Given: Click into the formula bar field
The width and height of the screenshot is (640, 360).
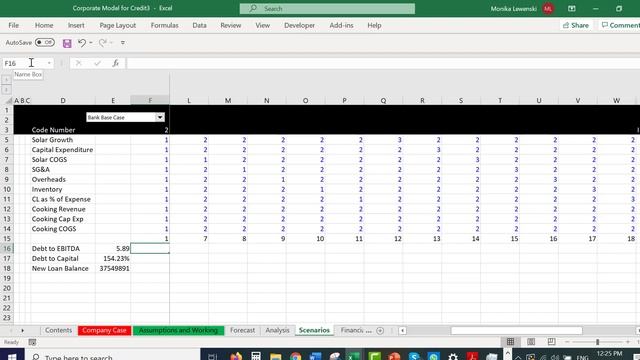Looking at the screenshot, I should pos(383,63).
